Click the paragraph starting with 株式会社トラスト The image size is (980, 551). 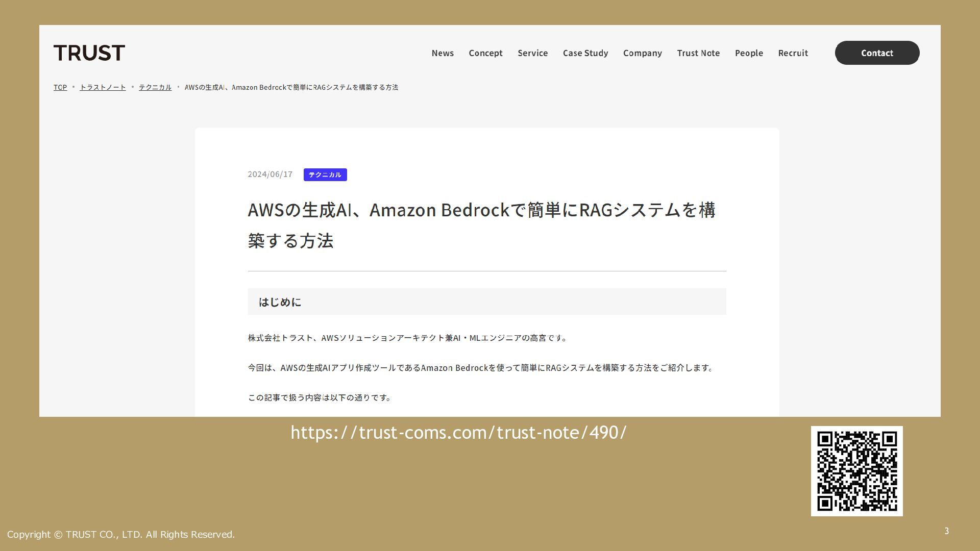408,338
